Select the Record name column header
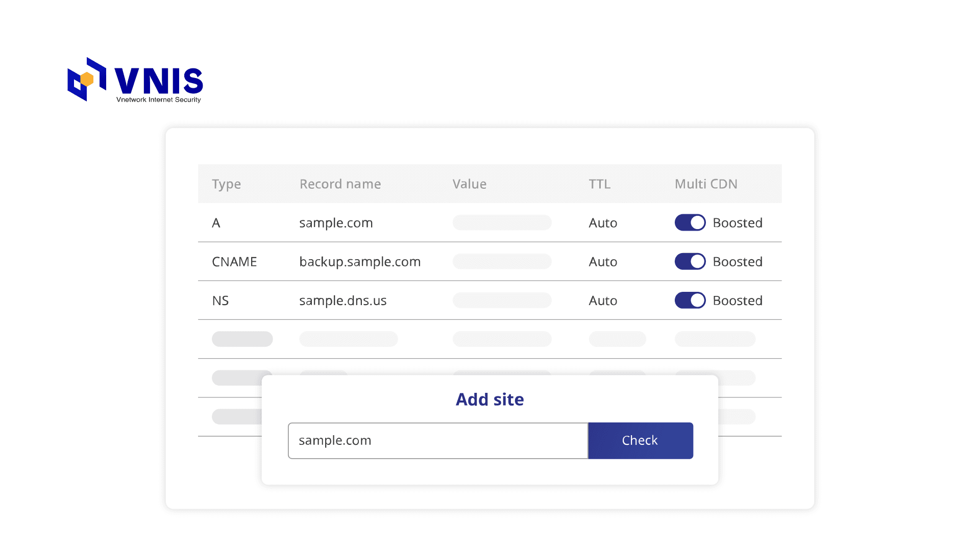 click(x=340, y=184)
